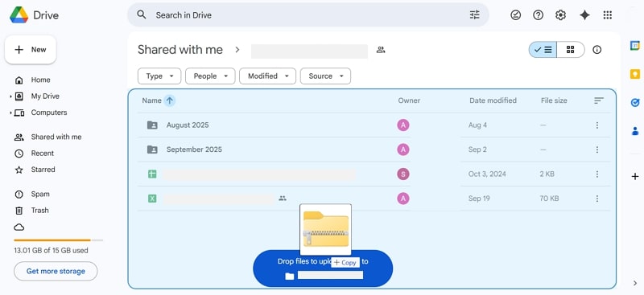Show folder details info icon
The height and width of the screenshot is (295, 644).
coord(597,50)
